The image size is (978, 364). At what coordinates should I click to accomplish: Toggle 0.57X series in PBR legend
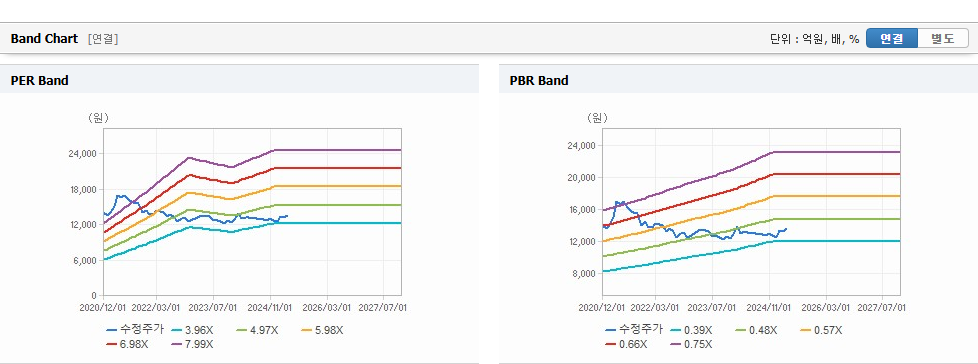[821, 330]
